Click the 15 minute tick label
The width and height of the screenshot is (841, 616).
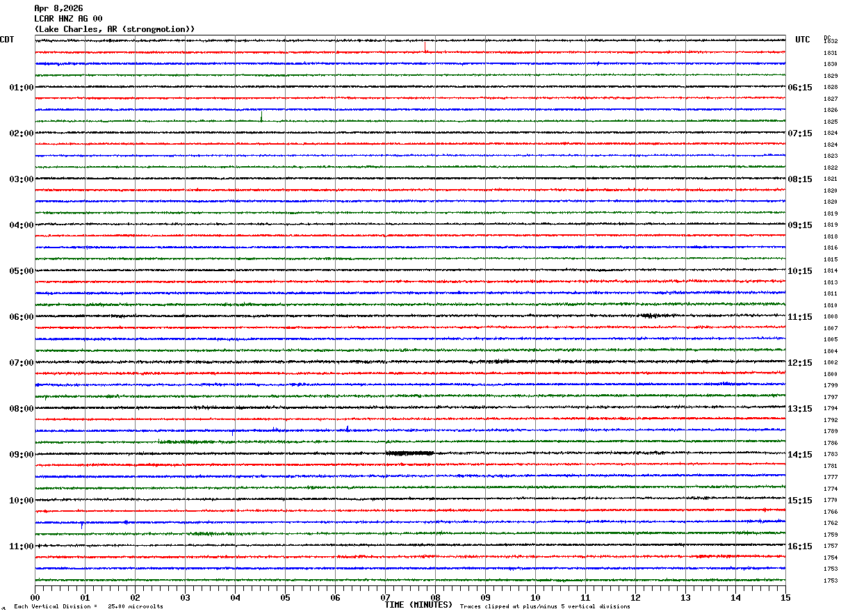coord(785,598)
